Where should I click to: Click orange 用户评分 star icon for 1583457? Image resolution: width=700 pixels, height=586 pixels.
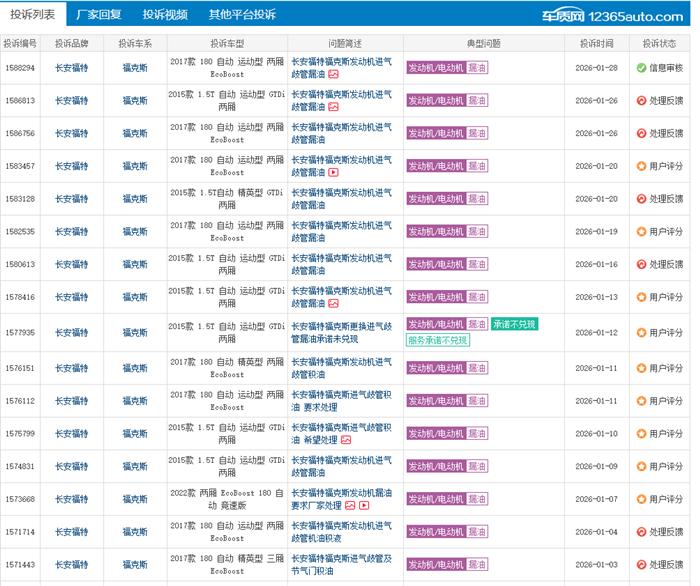coord(641,166)
